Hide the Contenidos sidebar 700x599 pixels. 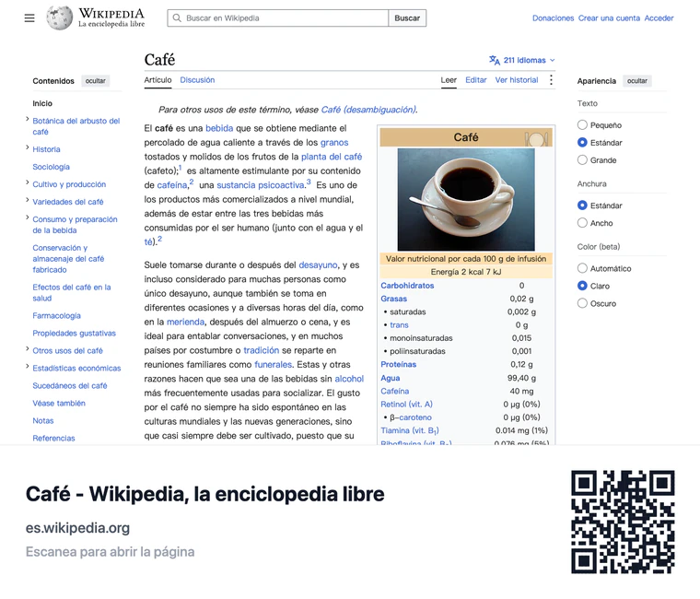click(96, 81)
